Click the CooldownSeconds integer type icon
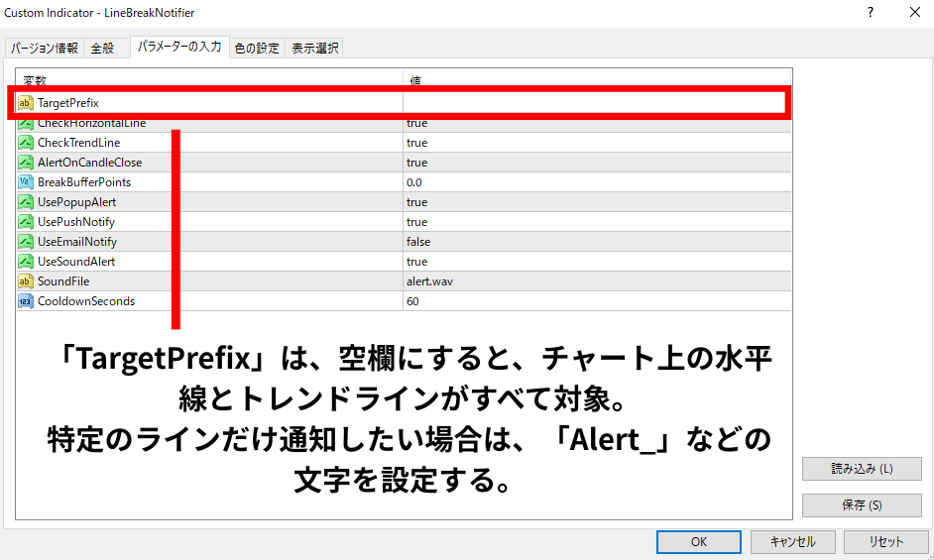This screenshot has width=934, height=560. [x=26, y=301]
